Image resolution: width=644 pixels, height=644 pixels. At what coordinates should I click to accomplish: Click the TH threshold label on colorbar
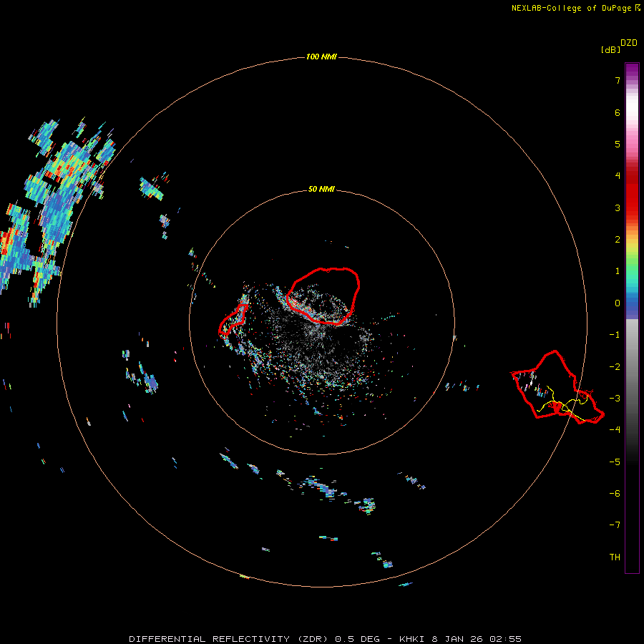[x=615, y=557]
